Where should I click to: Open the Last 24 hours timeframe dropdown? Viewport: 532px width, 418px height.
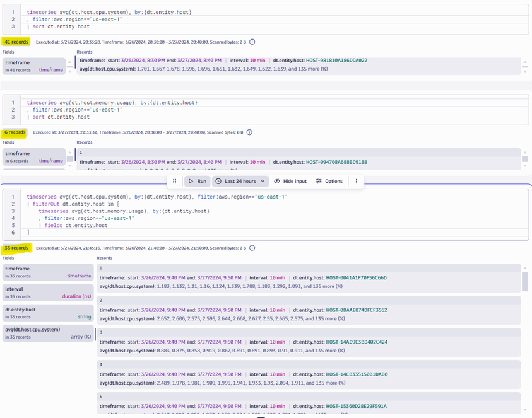point(240,181)
